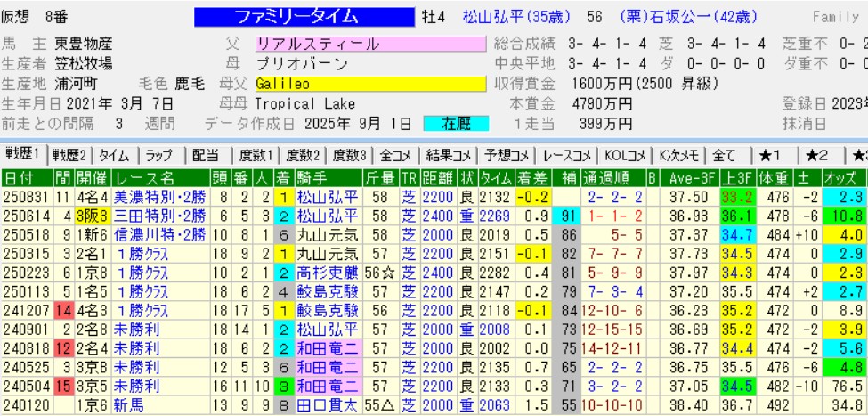Click the cyan 在厩 status badge

[455, 123]
